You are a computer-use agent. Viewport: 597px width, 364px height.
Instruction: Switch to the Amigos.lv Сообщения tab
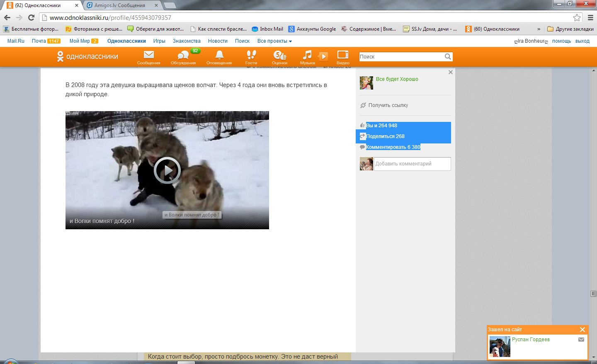pos(120,5)
